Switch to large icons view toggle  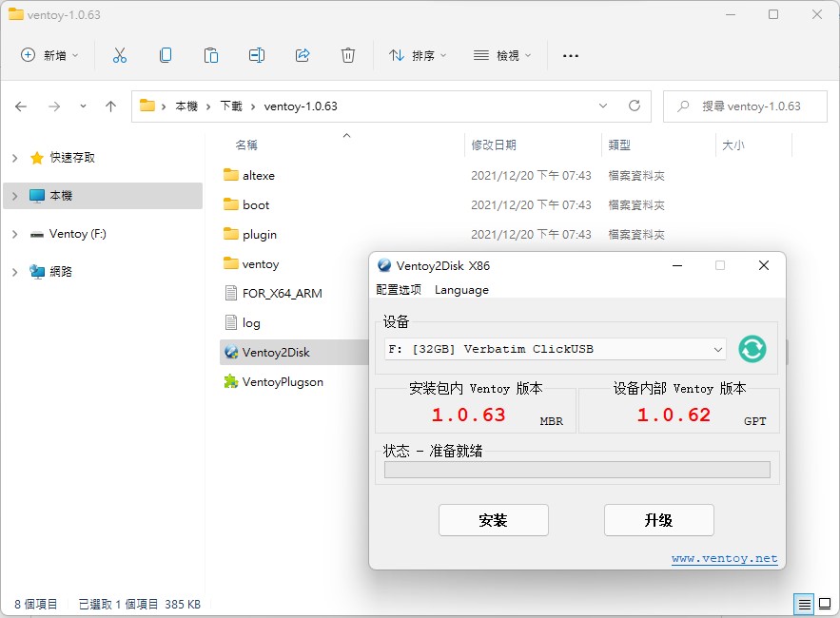826,604
